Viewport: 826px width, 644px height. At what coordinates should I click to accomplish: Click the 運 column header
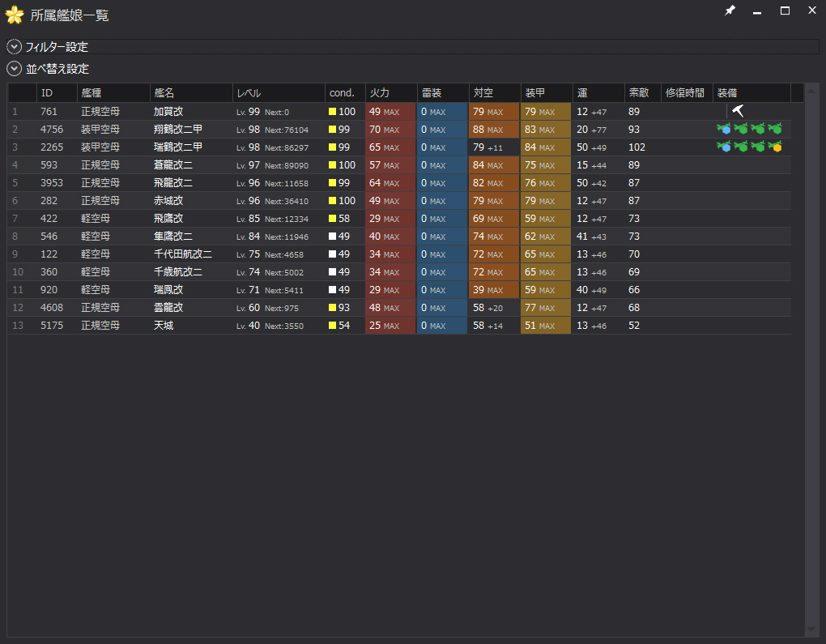pos(598,93)
